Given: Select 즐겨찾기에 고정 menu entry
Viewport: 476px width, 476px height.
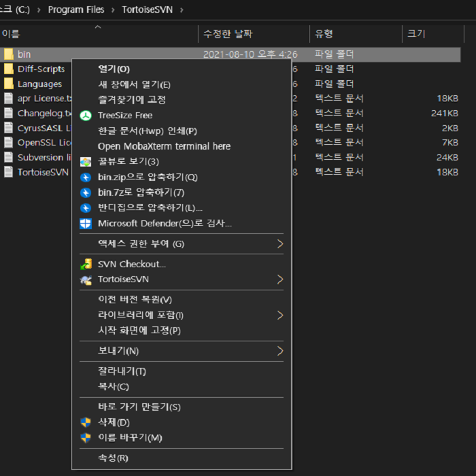Looking at the screenshot, I should [182, 100].
